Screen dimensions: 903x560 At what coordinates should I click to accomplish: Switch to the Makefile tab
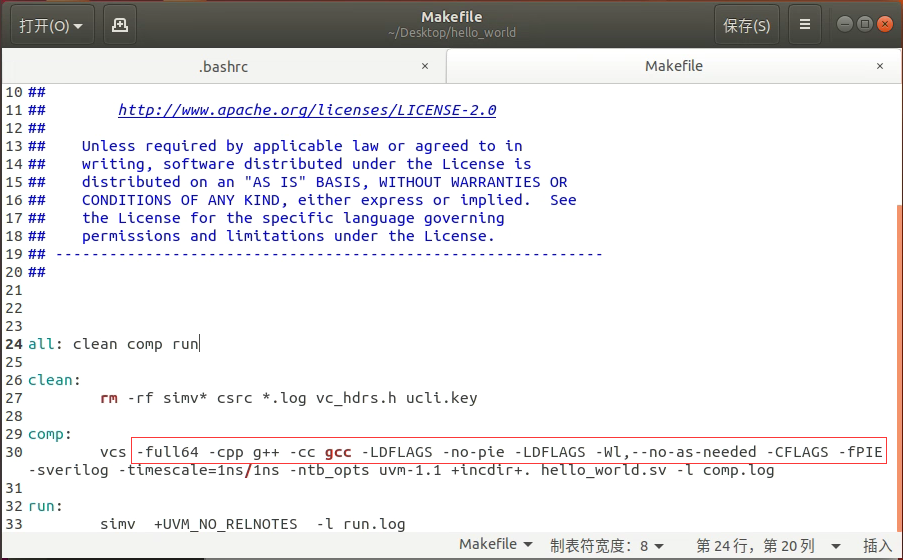pos(673,66)
